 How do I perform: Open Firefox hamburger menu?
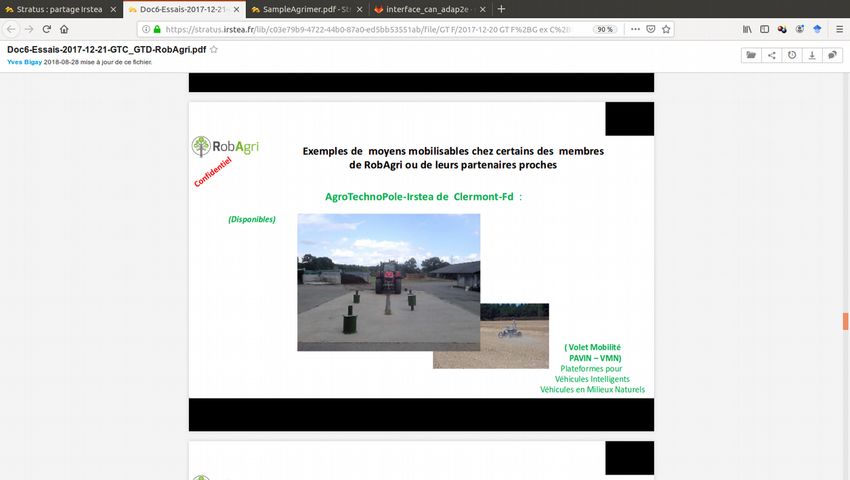click(838, 29)
